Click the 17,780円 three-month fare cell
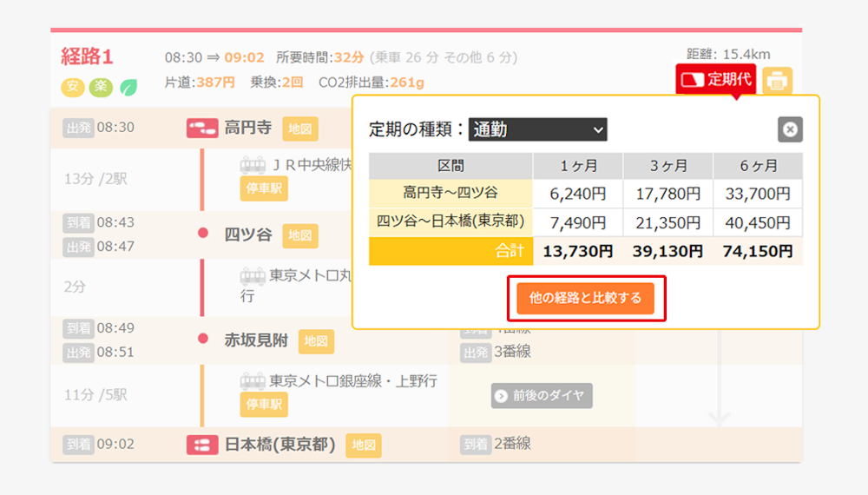Image resolution: width=868 pixels, height=495 pixels. (668, 194)
